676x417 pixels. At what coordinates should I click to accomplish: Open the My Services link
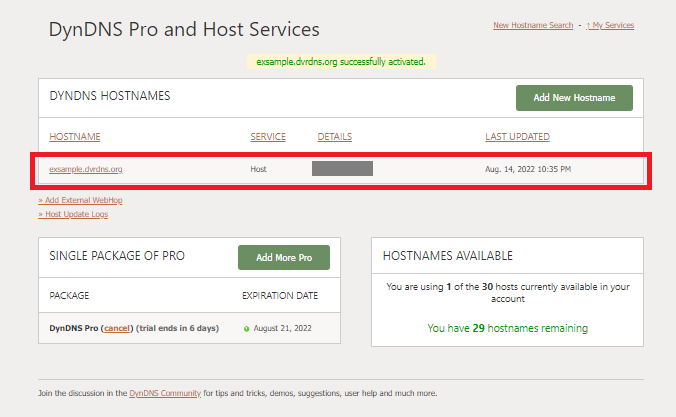coord(614,25)
